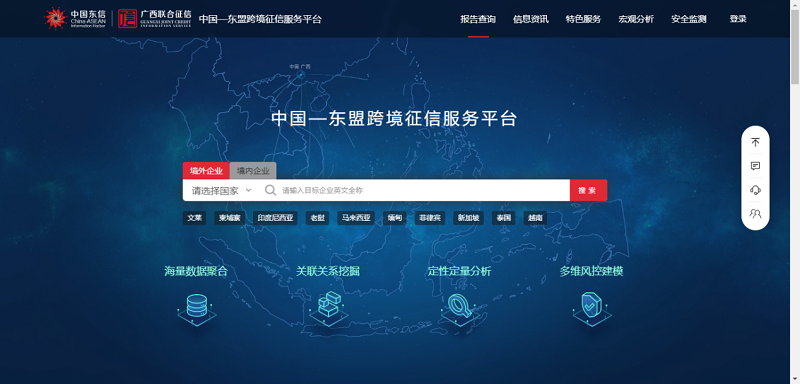The height and width of the screenshot is (384, 800).
Task: Select the 越南 country tag
Action: point(535,218)
